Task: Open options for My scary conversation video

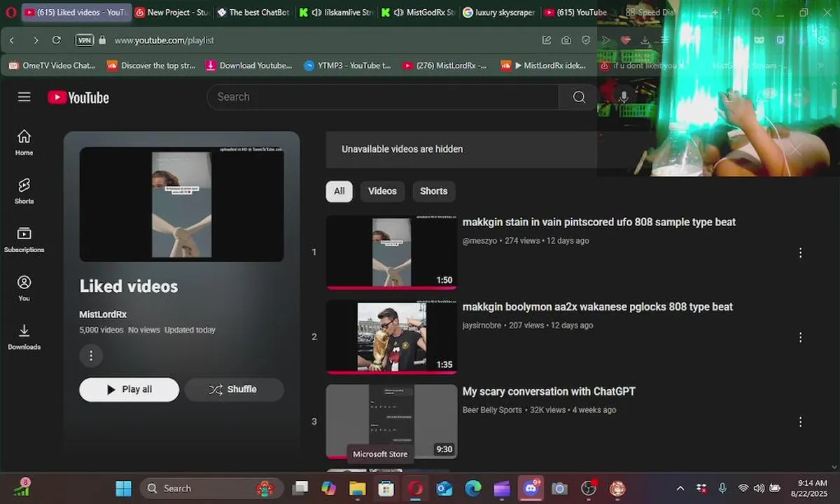Action: (x=801, y=422)
